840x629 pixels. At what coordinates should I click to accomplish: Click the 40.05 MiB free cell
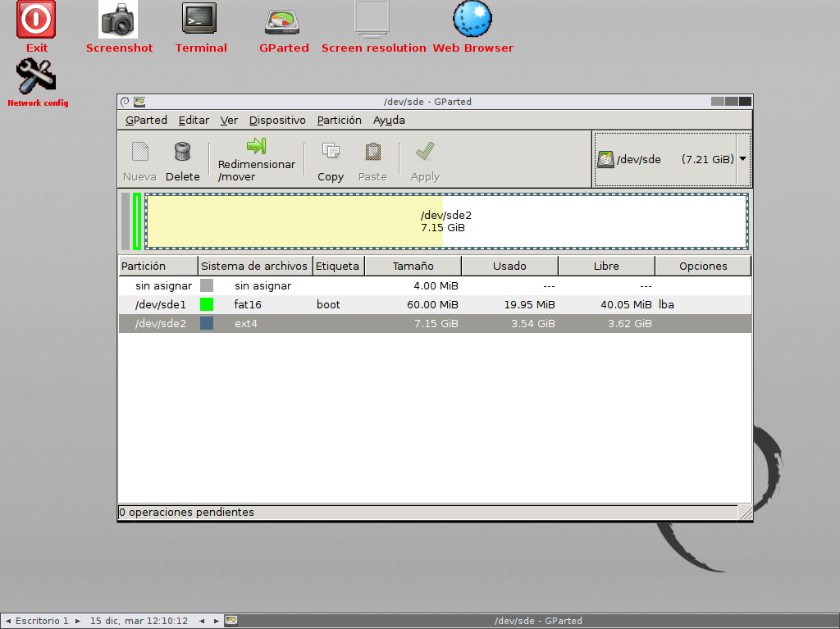(x=626, y=305)
